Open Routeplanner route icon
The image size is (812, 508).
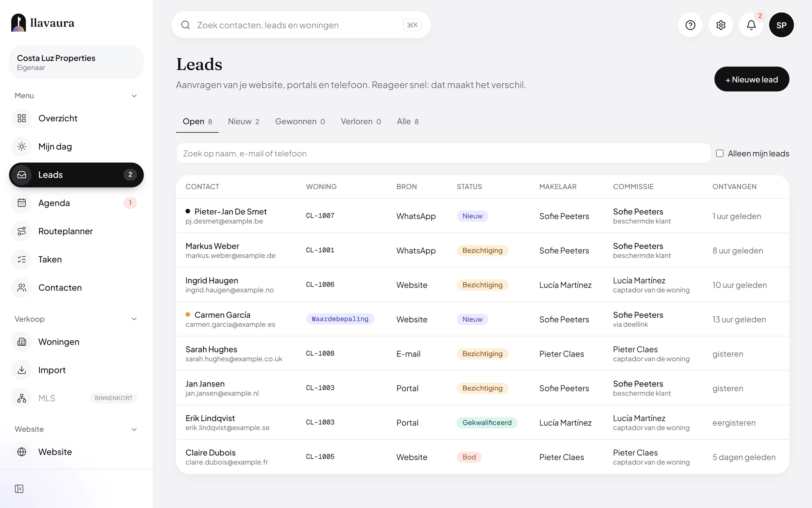pyautogui.click(x=22, y=231)
